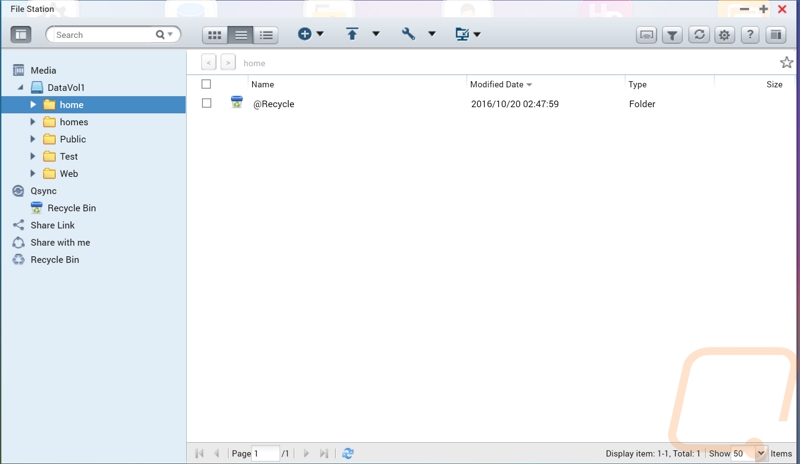Open the remote mount dropdown arrow
800x464 pixels.
477,34
